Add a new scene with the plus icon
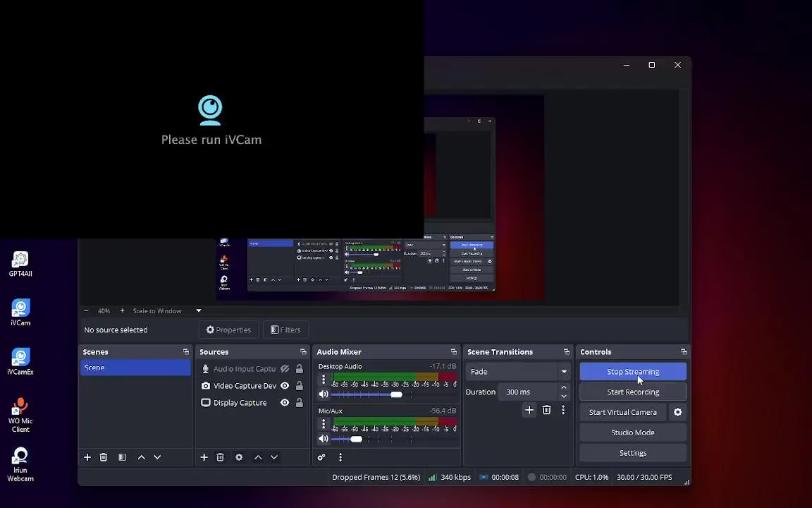This screenshot has width=812, height=508. click(87, 457)
